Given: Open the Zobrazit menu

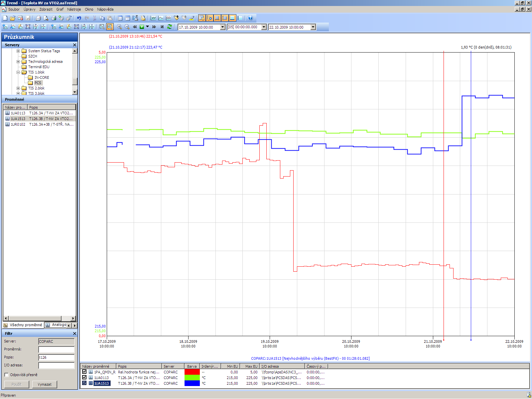Looking at the screenshot, I should pyautogui.click(x=46, y=9).
